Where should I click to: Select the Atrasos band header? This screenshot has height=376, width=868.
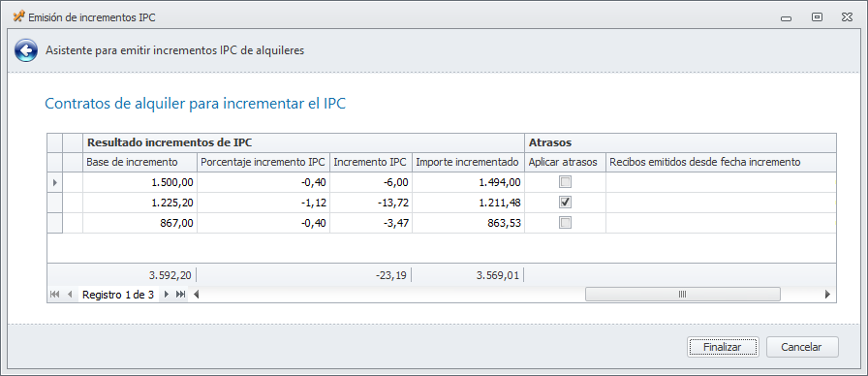(680, 142)
